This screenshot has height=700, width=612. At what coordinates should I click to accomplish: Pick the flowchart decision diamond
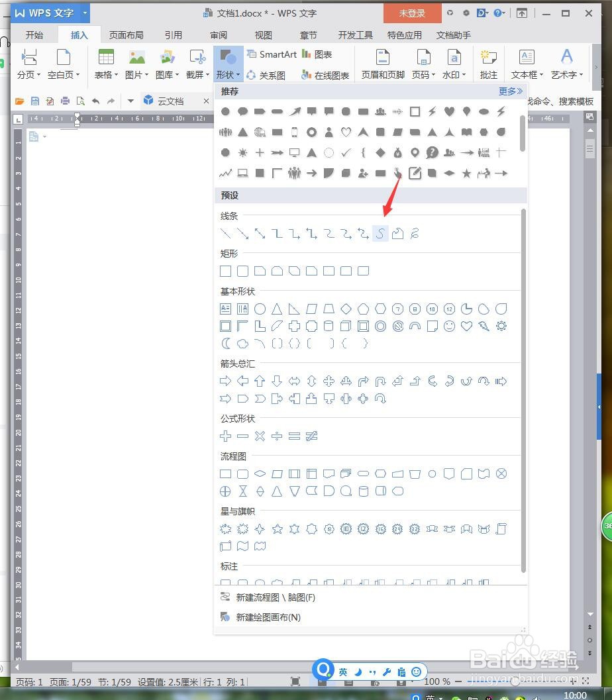click(260, 474)
